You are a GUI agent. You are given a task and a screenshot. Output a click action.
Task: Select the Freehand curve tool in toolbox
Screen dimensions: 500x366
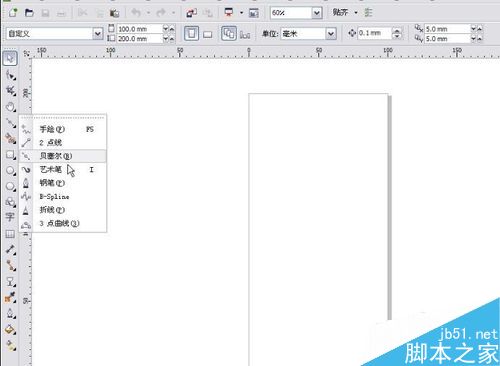click(x=10, y=123)
